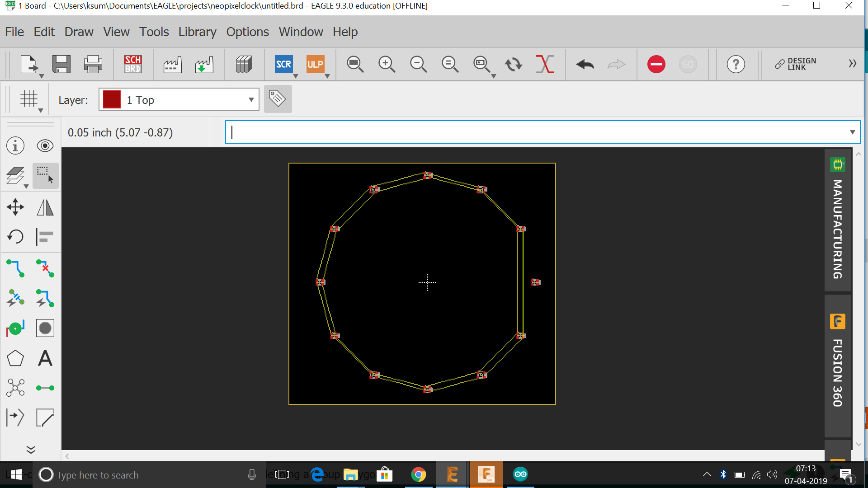The width and height of the screenshot is (868, 488).
Task: Toggle the Show eye tool
Action: [45, 146]
